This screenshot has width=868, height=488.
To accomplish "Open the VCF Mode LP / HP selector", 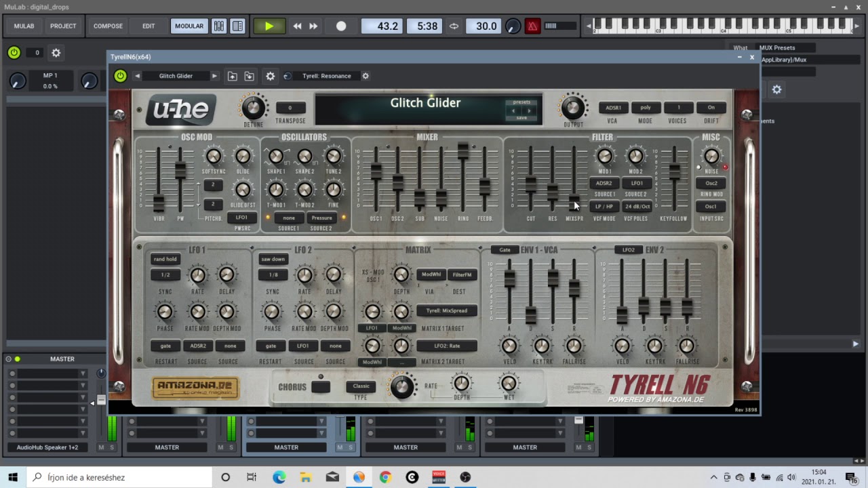I will [604, 207].
